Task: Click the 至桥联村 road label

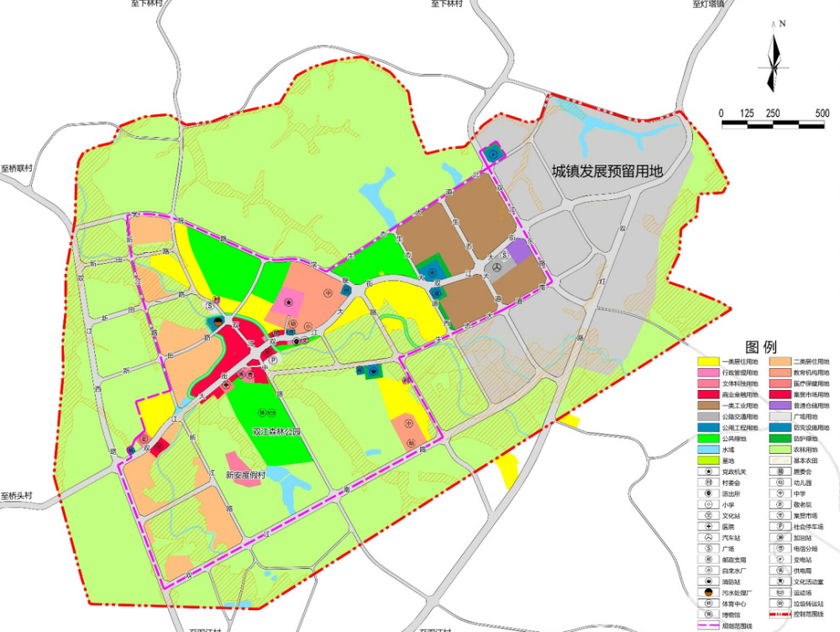Action: 17,168
